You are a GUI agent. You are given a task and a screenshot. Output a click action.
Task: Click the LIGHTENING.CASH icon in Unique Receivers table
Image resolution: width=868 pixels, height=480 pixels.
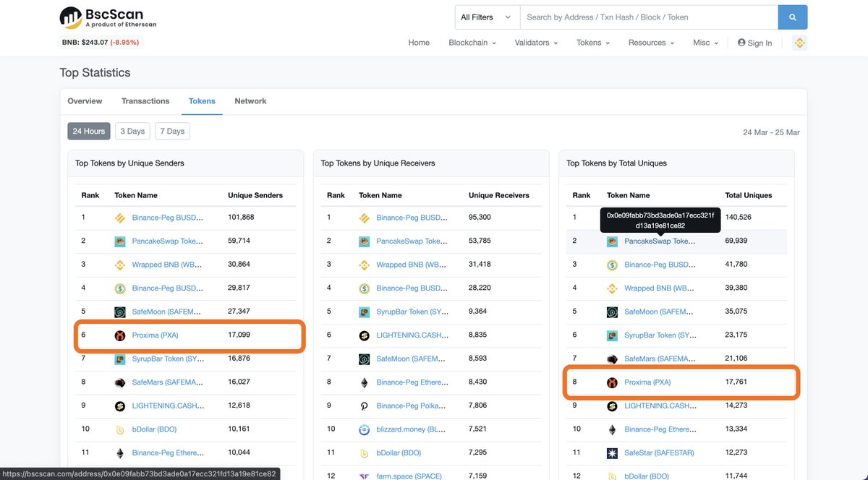click(365, 335)
